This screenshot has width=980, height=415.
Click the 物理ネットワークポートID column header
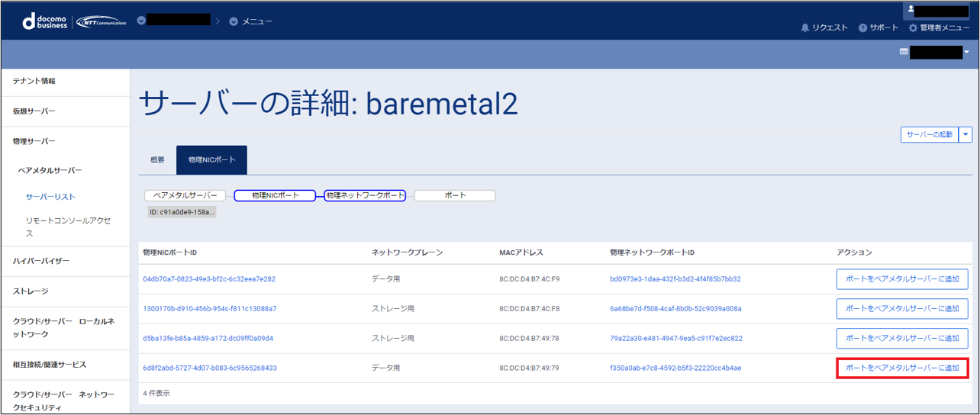click(x=653, y=253)
